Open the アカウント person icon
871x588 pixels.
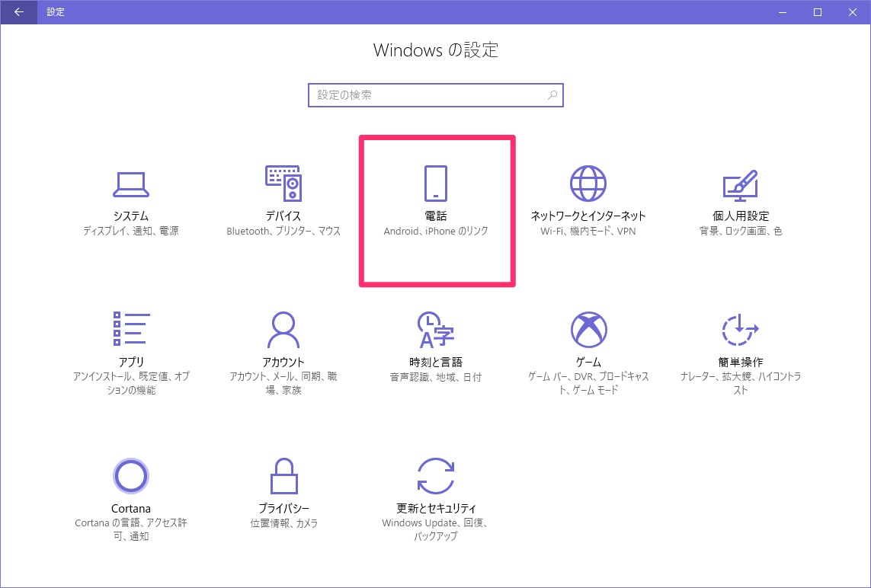[283, 329]
